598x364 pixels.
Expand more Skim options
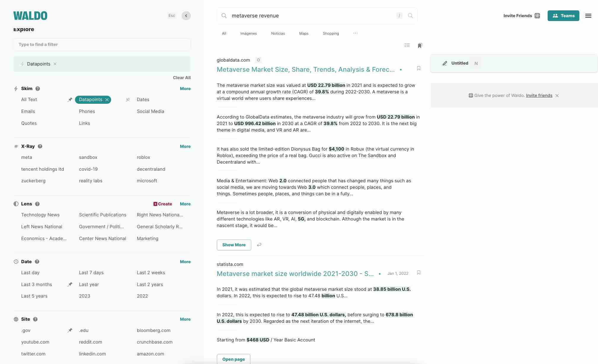[185, 89]
